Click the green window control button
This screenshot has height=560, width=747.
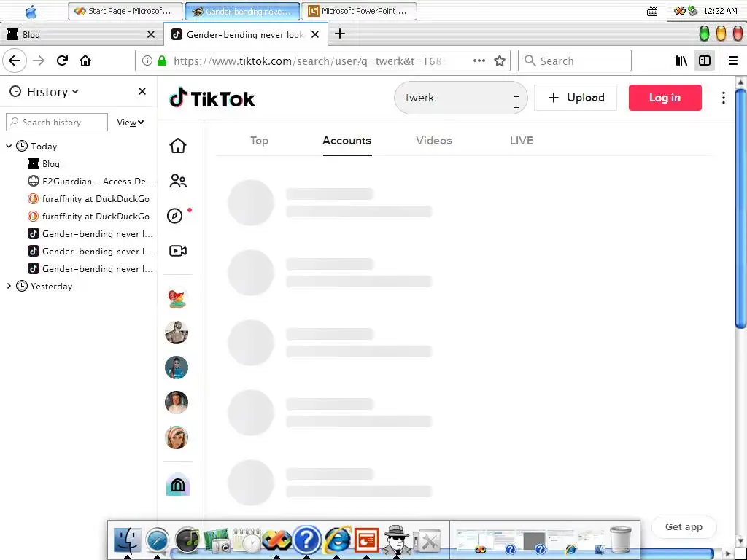(x=704, y=34)
